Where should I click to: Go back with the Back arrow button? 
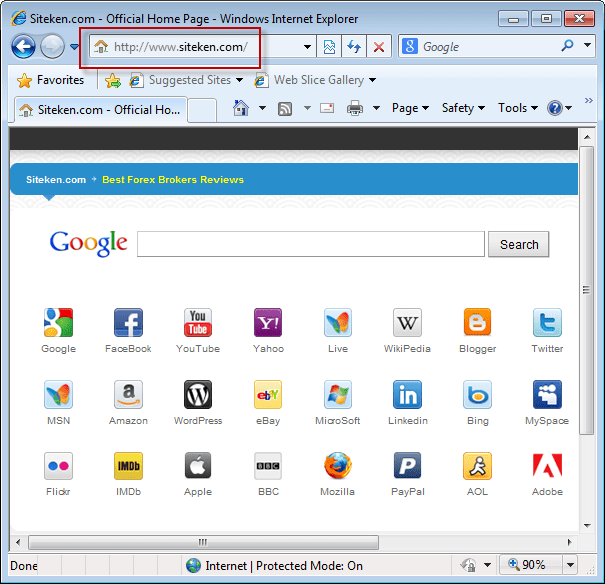[x=23, y=47]
